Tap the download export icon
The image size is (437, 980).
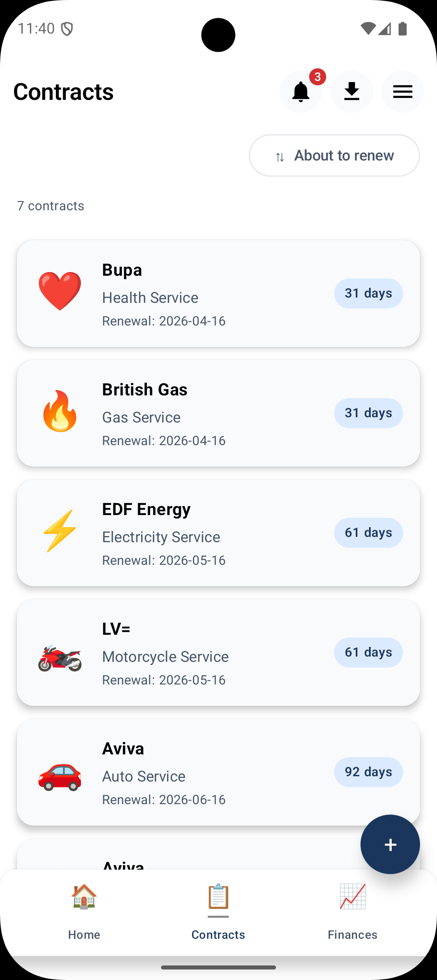coord(352,92)
